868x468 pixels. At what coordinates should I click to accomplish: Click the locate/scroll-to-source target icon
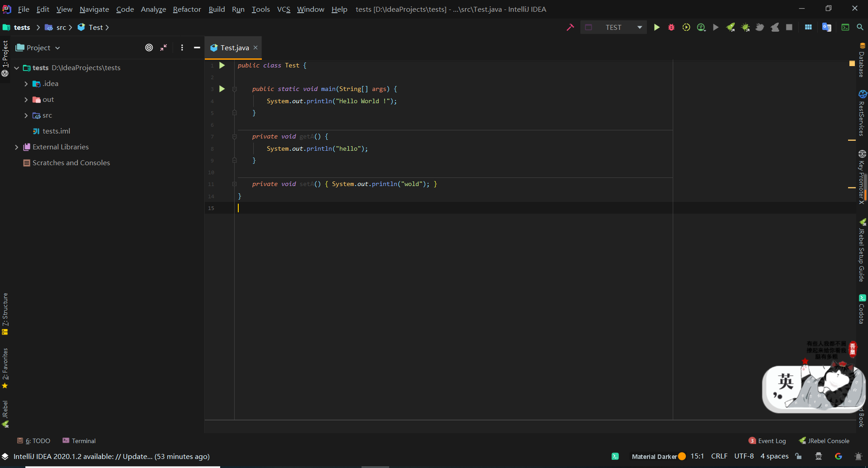149,48
